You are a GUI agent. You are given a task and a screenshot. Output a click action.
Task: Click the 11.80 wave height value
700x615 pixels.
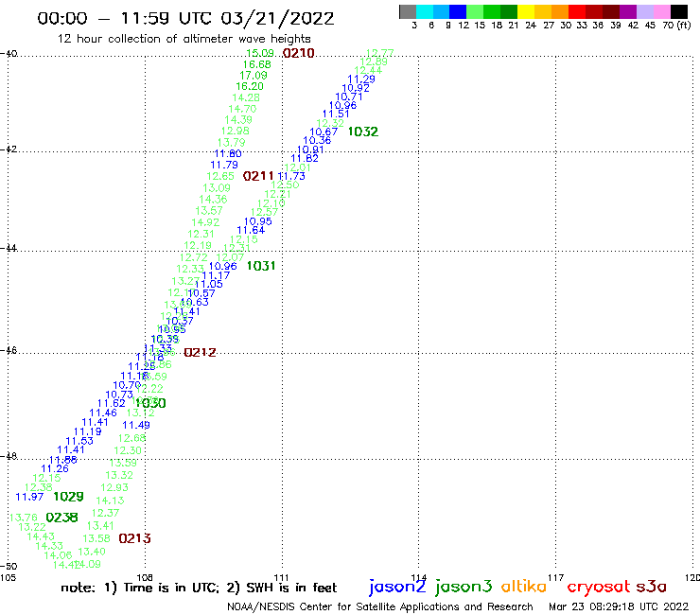pyautogui.click(x=228, y=153)
